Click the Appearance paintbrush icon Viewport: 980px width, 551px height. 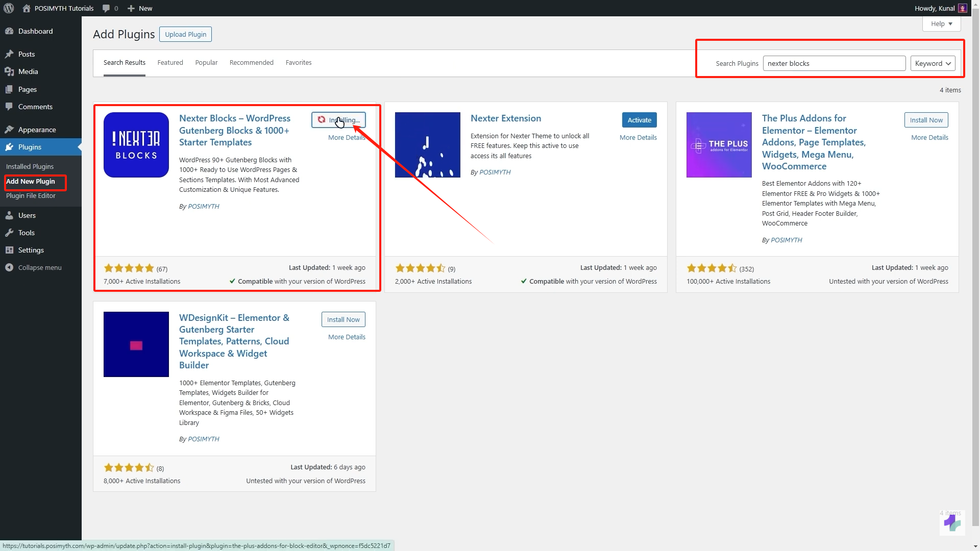[9, 130]
